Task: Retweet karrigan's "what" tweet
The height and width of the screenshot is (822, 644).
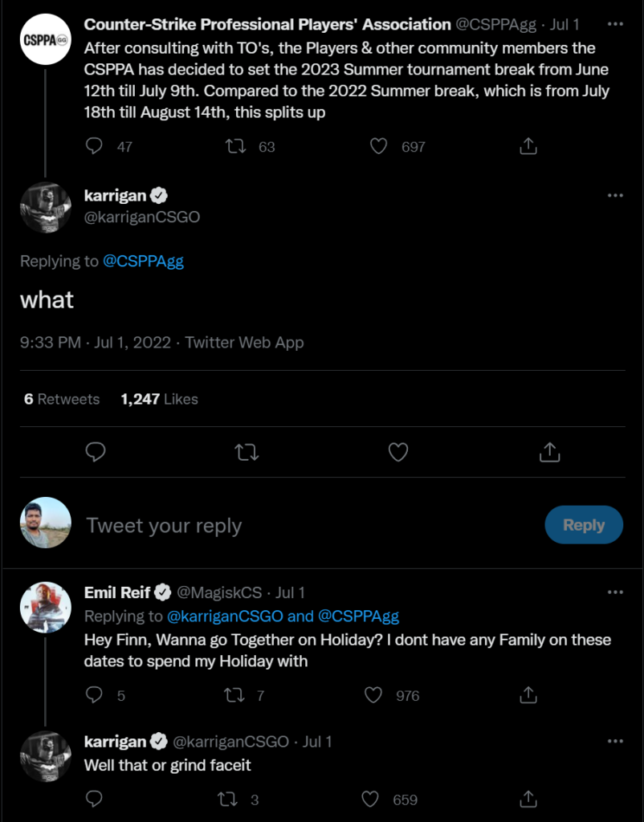Action: (x=247, y=452)
